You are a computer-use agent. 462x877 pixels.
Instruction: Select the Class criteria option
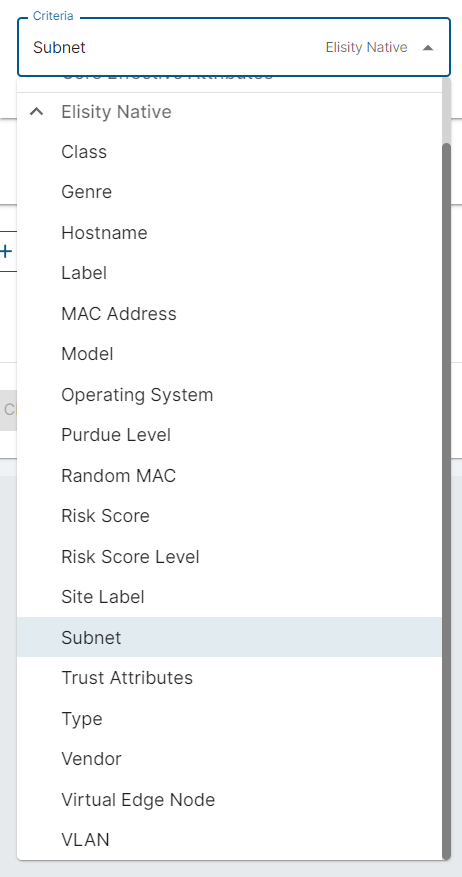click(229, 152)
